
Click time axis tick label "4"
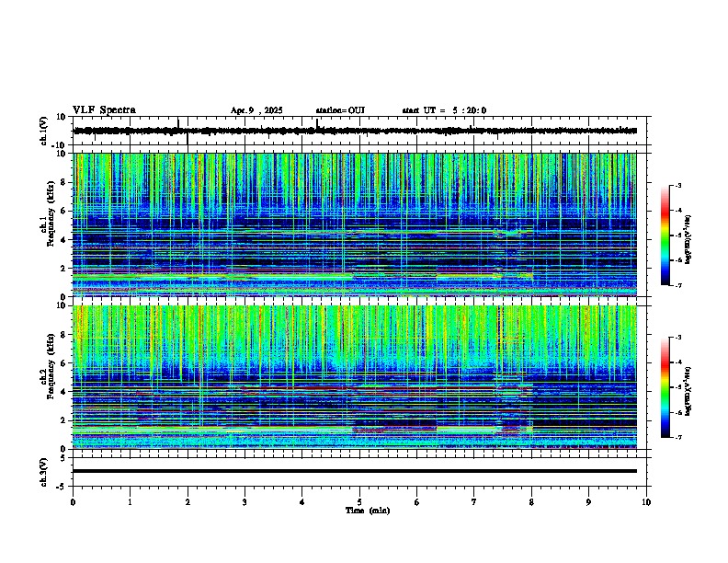(302, 502)
